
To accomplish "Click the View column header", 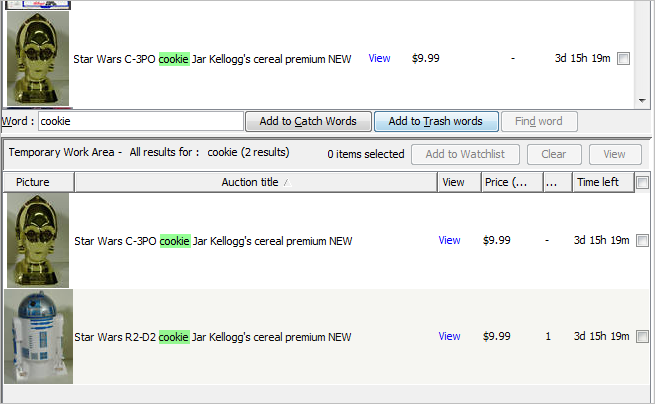I will tap(459, 182).
